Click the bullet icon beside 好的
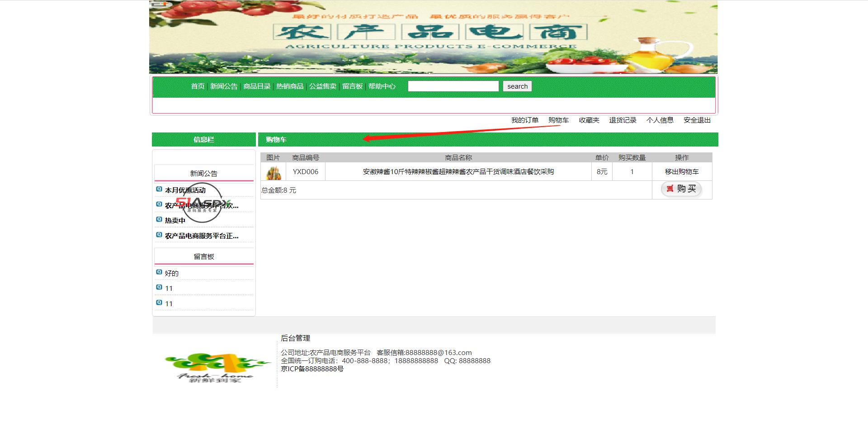Screen dimensions: 868x426 pos(159,272)
